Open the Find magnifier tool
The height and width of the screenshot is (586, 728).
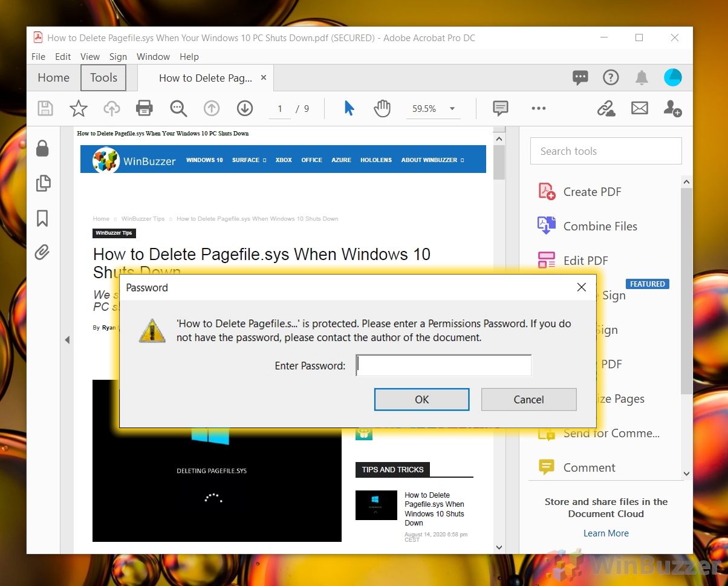[x=178, y=108]
